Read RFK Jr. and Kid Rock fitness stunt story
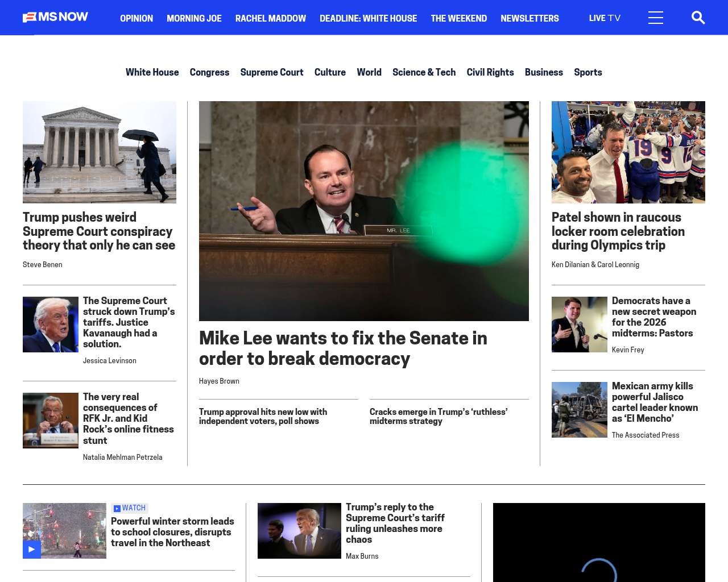This screenshot has width=728, height=582. (x=129, y=418)
